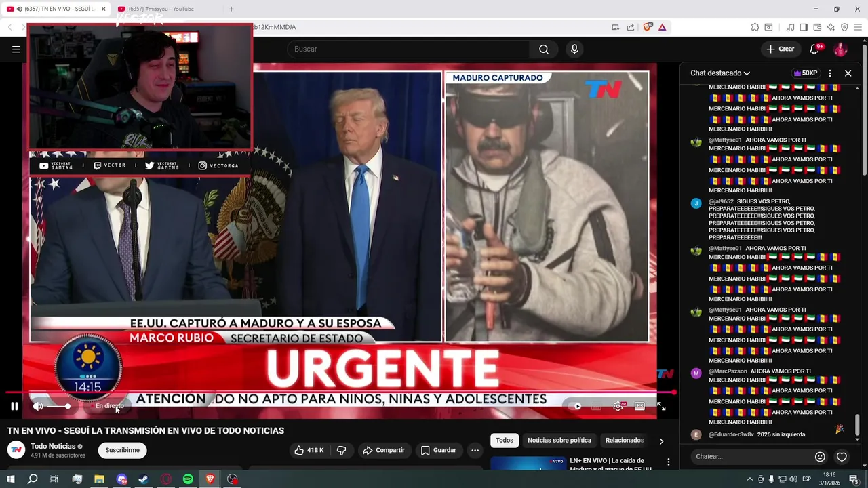This screenshot has width=868, height=488.
Task: Show hidden system tray icons
Action: (749, 479)
